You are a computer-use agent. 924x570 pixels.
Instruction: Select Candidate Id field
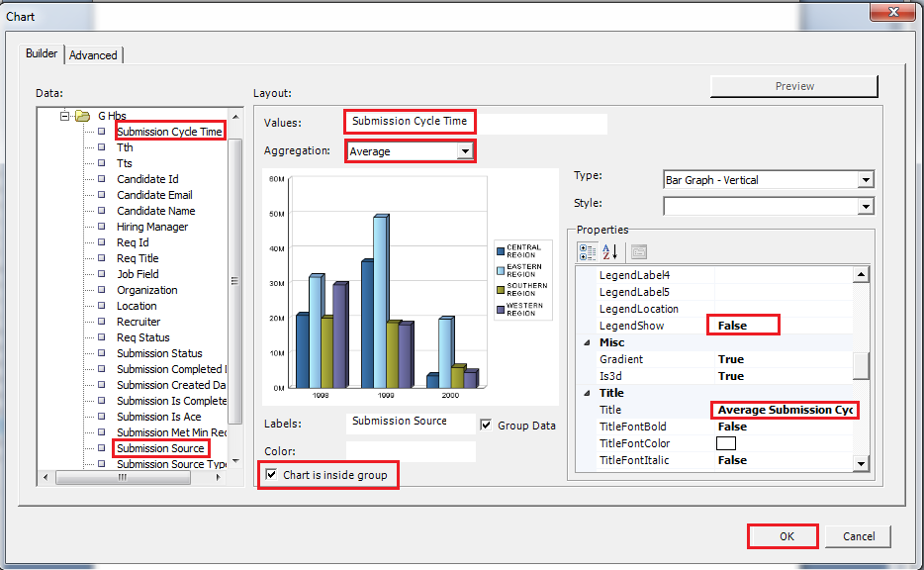point(147,179)
